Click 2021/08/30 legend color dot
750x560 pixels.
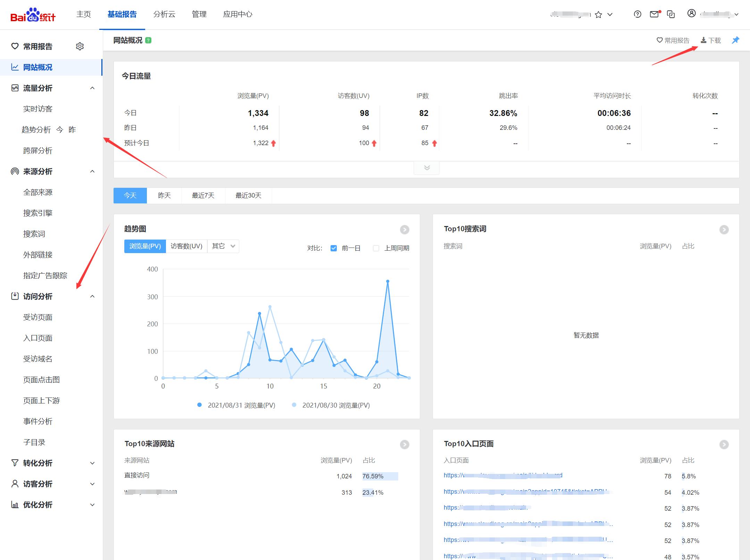click(294, 405)
